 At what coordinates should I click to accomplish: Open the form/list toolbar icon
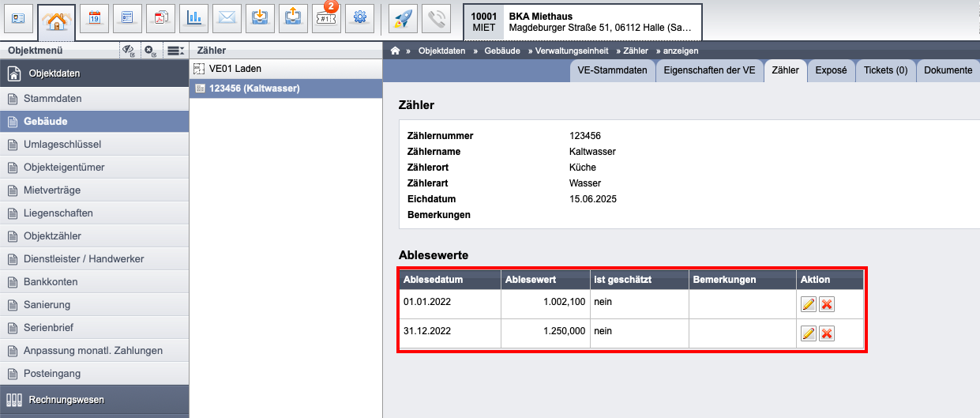128,17
